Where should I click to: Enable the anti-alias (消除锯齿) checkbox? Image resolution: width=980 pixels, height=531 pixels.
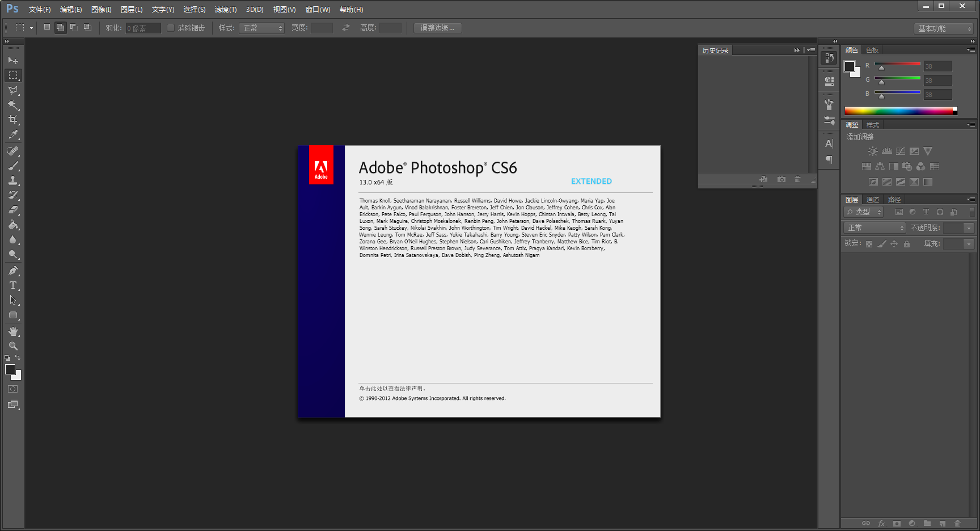pyautogui.click(x=171, y=28)
